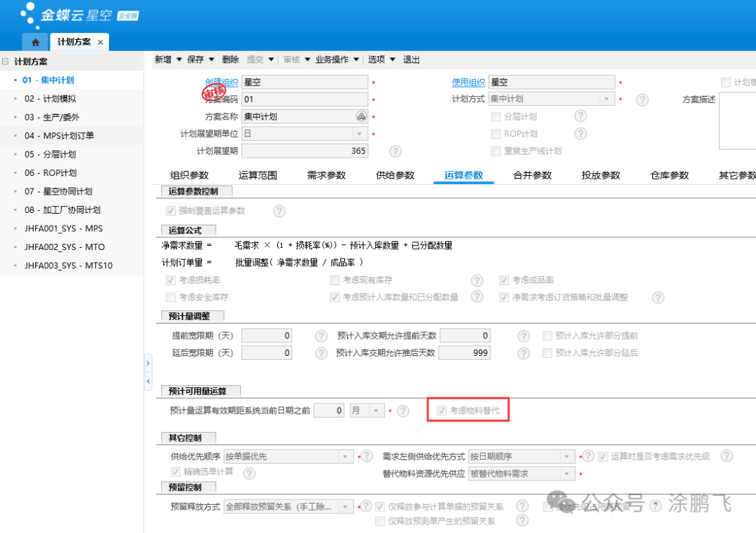Click the home icon tab
Screen dimensions: 756x533
[36, 42]
